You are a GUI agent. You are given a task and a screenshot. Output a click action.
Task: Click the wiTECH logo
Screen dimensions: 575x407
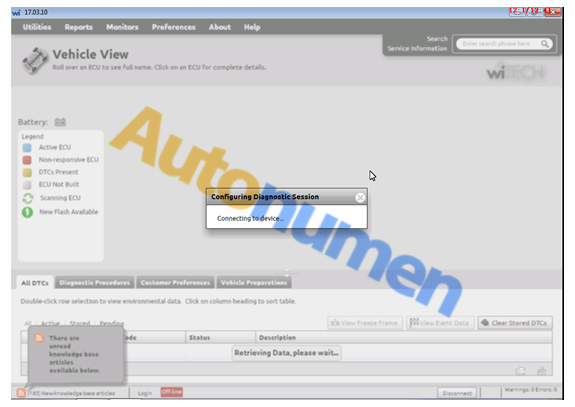click(x=516, y=73)
